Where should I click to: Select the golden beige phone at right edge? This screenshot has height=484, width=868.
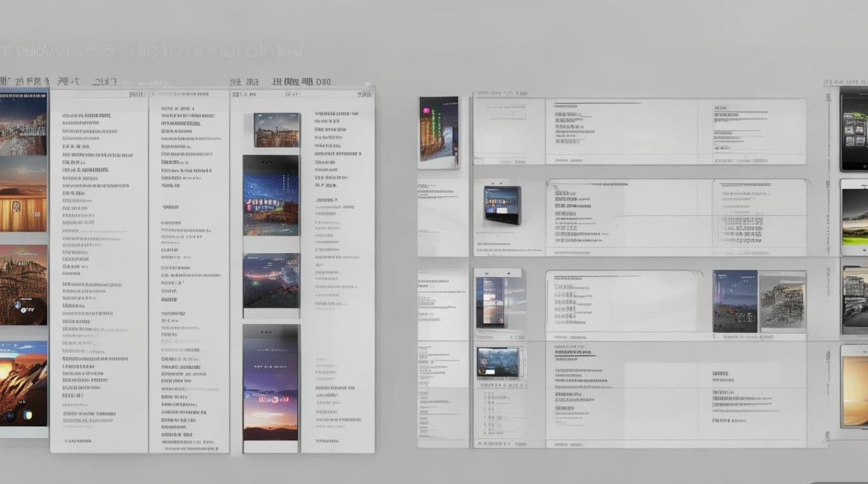854,386
